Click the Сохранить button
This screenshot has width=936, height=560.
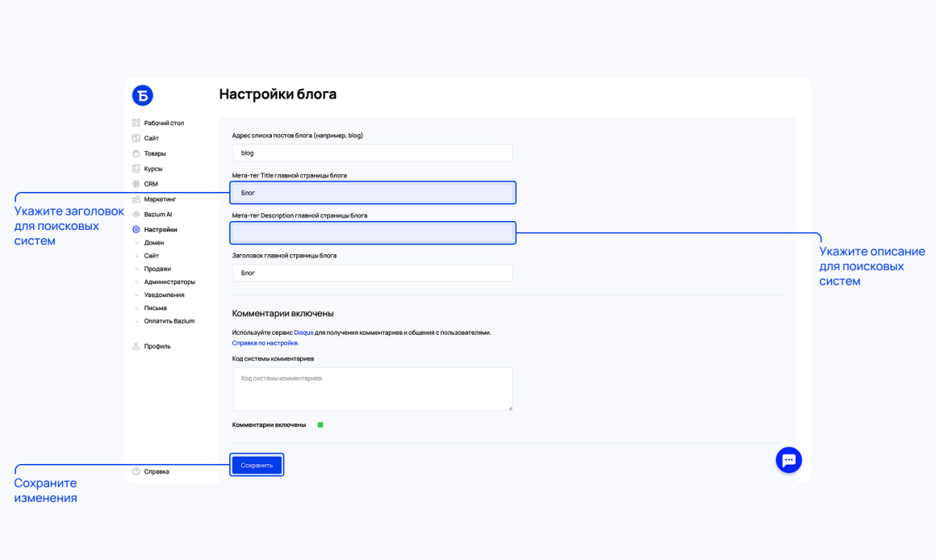pos(257,465)
